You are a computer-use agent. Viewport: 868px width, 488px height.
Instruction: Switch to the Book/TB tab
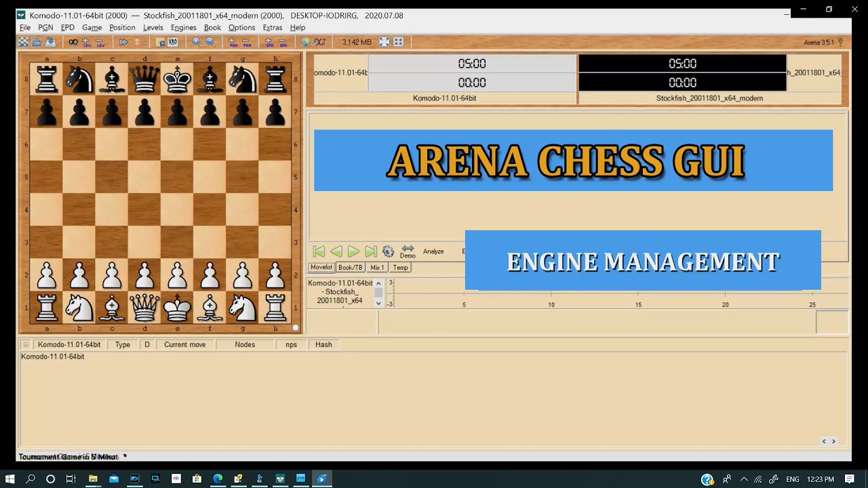click(351, 267)
